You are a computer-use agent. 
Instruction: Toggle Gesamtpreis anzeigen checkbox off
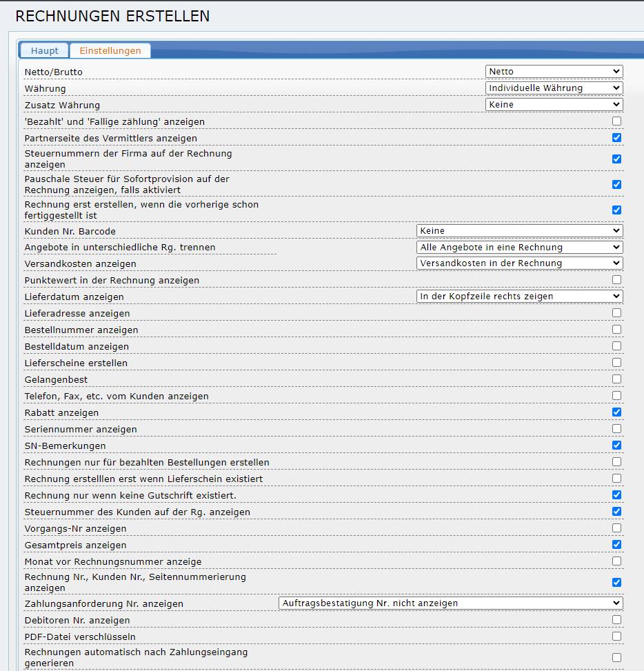coord(616,545)
